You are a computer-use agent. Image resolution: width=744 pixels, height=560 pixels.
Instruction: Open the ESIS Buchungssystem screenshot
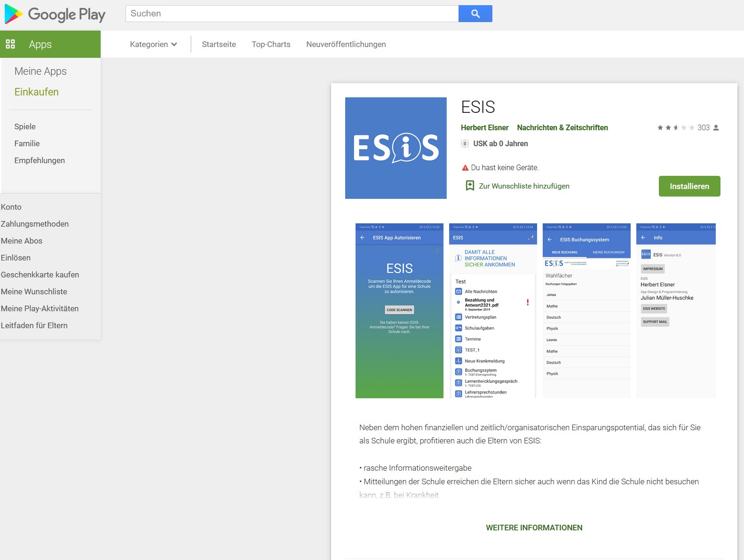pos(586,311)
